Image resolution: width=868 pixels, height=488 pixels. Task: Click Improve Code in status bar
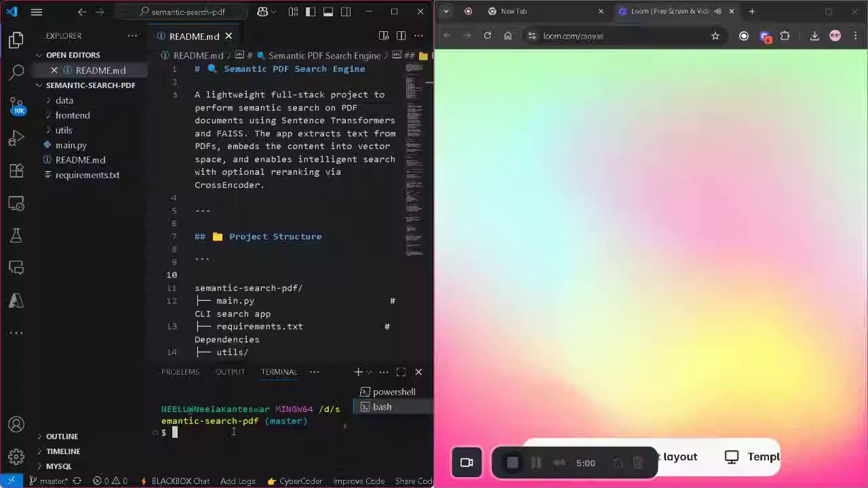click(359, 481)
